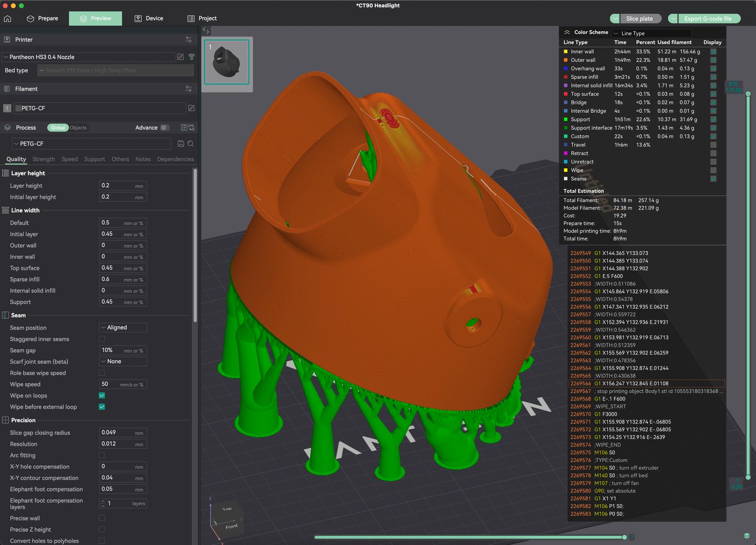Screen dimensions: 756x545
Task: Open printer parameter settings sliders icon
Action: 188,39
